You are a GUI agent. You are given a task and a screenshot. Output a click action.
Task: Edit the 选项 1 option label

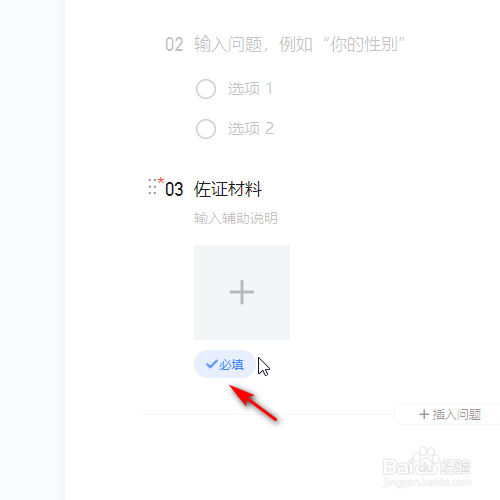(250, 89)
